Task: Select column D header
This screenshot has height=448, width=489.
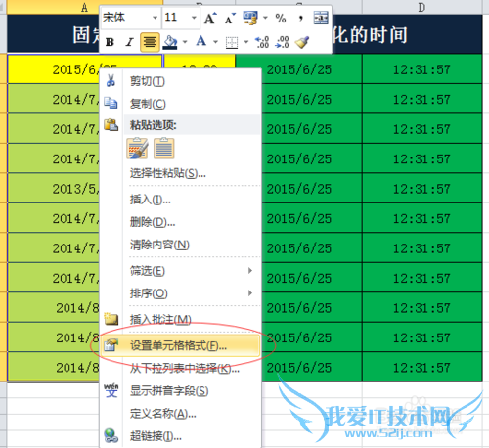Action: pos(422,7)
